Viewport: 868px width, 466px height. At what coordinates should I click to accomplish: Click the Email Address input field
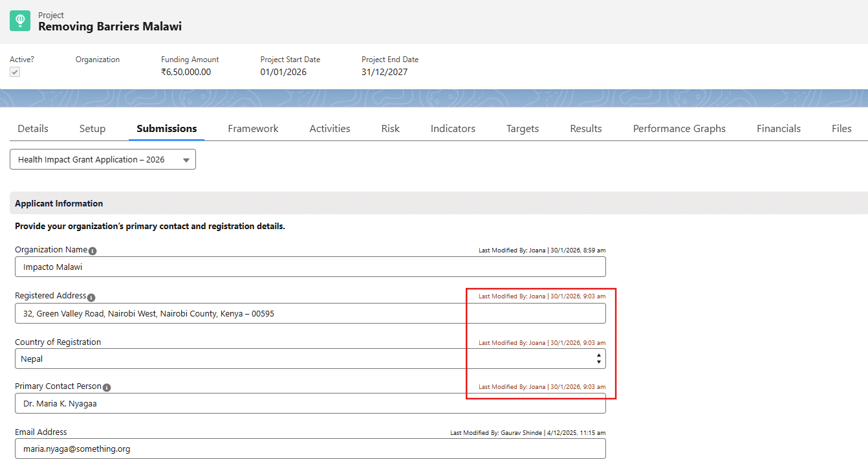click(310, 449)
